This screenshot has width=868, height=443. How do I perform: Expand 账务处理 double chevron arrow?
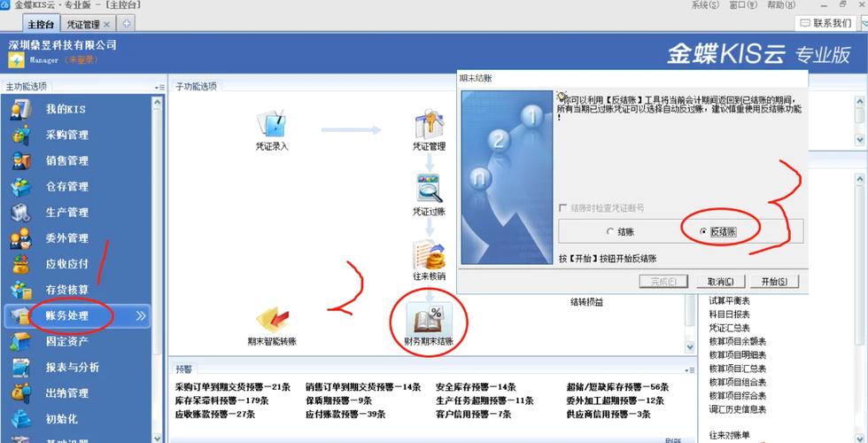click(141, 315)
